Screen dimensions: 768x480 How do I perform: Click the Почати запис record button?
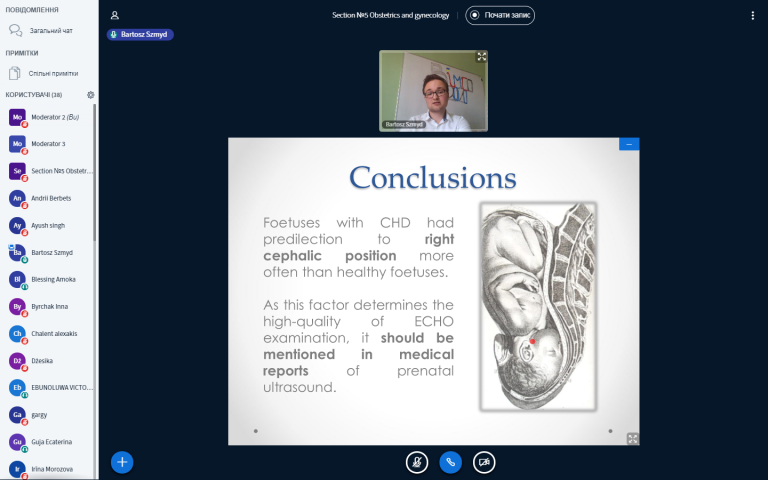coord(500,15)
